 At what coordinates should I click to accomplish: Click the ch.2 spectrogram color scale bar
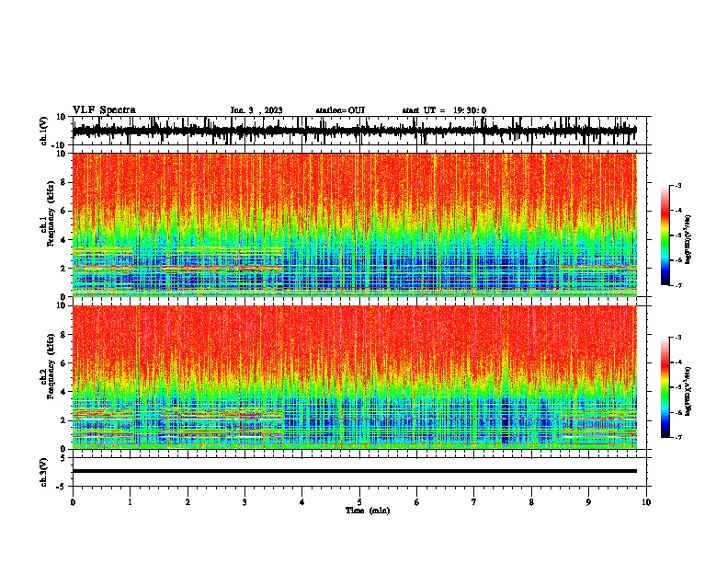[x=665, y=387]
